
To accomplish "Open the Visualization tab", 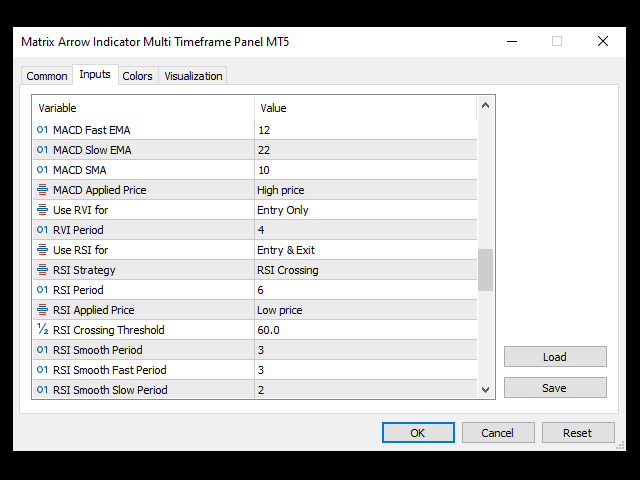I will pos(194,76).
